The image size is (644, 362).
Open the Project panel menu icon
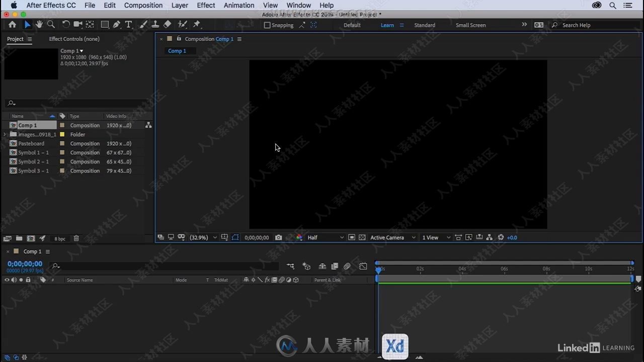pyautogui.click(x=30, y=39)
